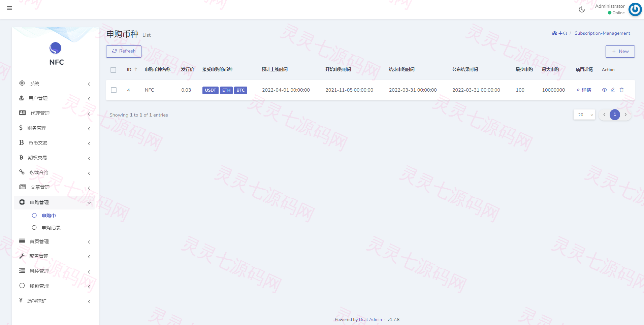Click the Refresh button
This screenshot has width=644, height=325.
pos(124,51)
